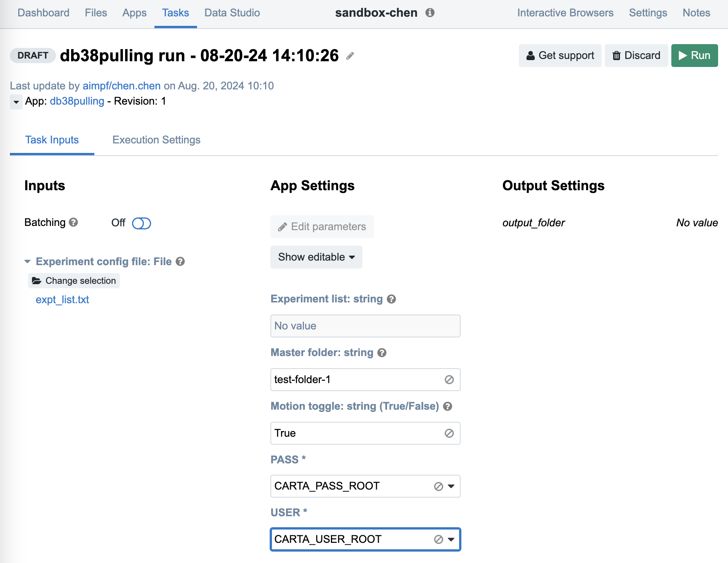Toggle the Batching switch on
This screenshot has height=563, width=728.
pyautogui.click(x=141, y=223)
